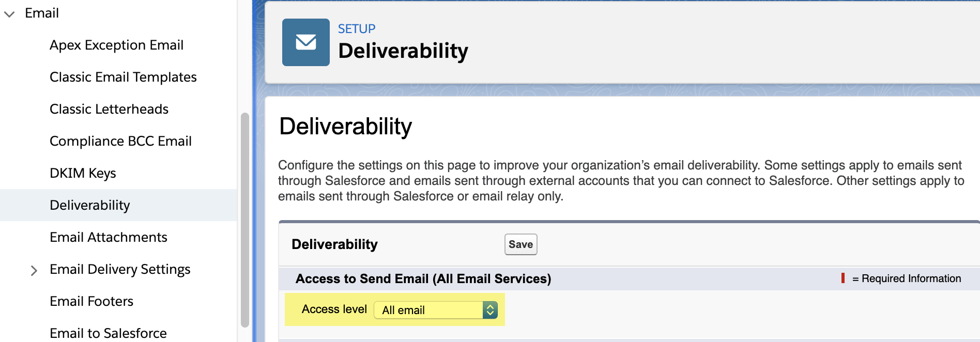Click the sidebar vertical scrollbar
980x342 pixels.
click(x=245, y=220)
